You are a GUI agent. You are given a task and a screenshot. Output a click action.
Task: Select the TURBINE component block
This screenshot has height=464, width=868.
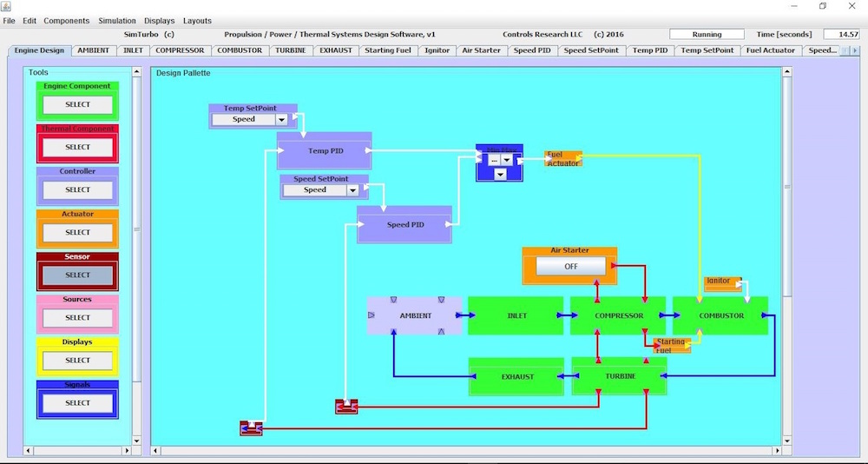click(x=618, y=376)
